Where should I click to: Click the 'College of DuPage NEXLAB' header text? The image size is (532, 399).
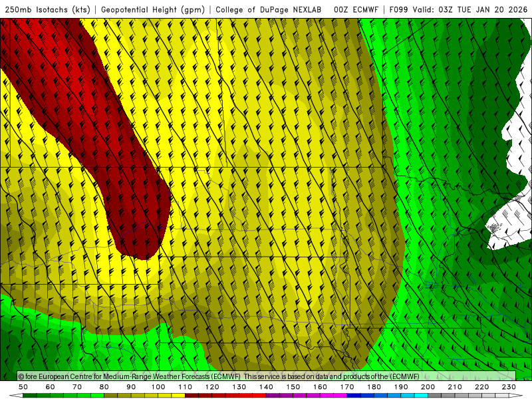click(x=268, y=10)
